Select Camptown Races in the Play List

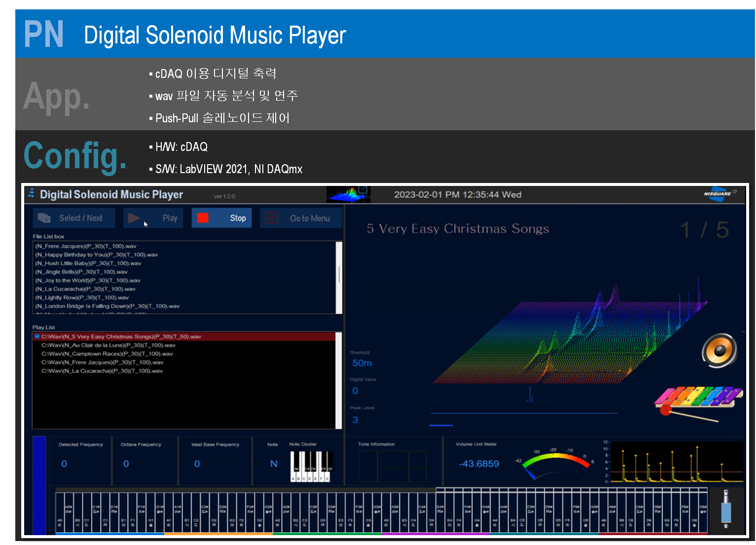tap(107, 354)
